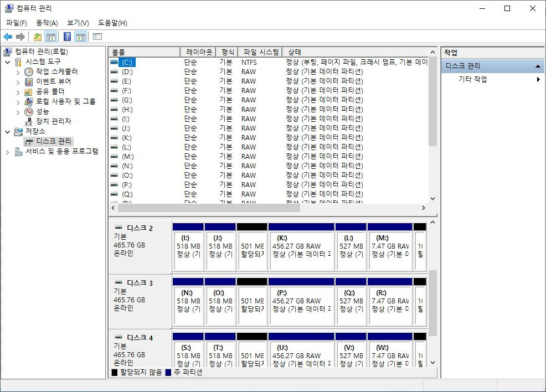This screenshot has width=546, height=392.
Task: Click the NTFS cell in the (C:) row
Action: pyautogui.click(x=249, y=63)
